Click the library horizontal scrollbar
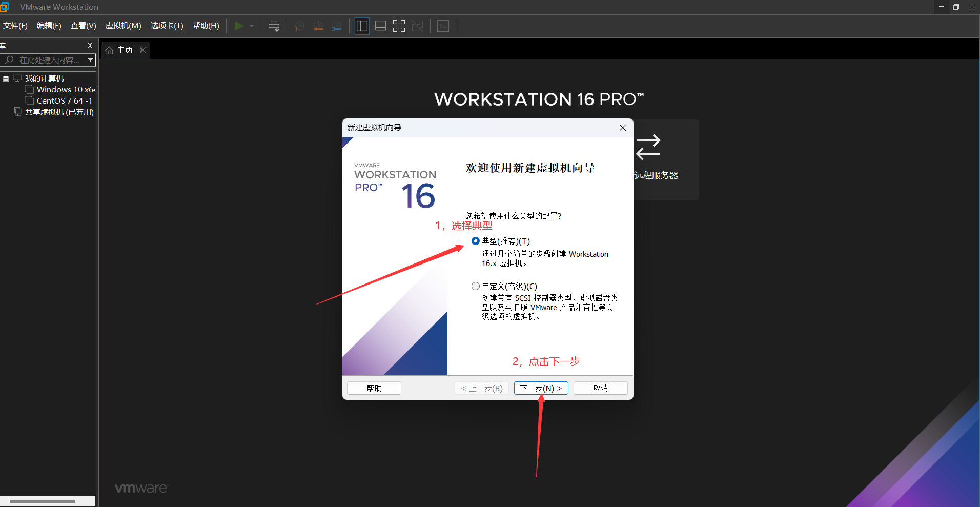The height and width of the screenshot is (507, 980). tap(43, 501)
